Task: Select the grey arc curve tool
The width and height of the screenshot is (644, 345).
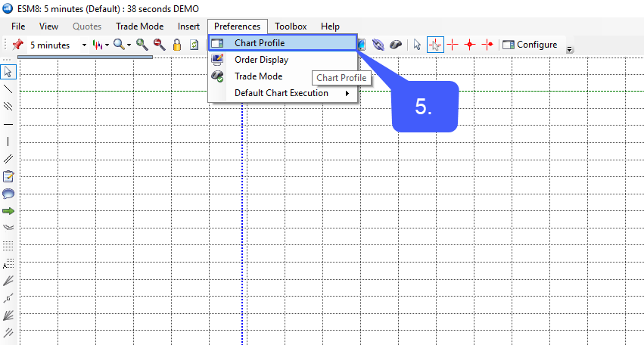Action: tap(8, 228)
